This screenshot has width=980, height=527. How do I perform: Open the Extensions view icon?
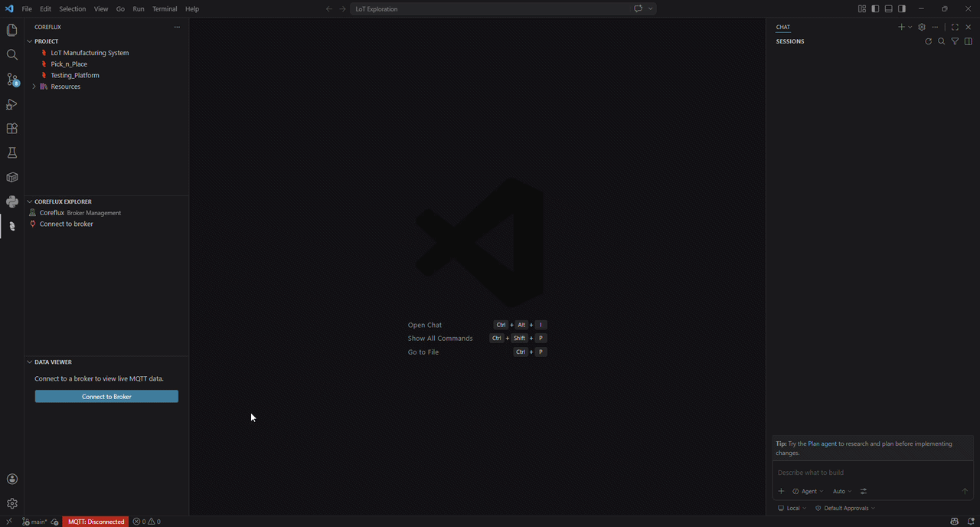click(x=11, y=128)
